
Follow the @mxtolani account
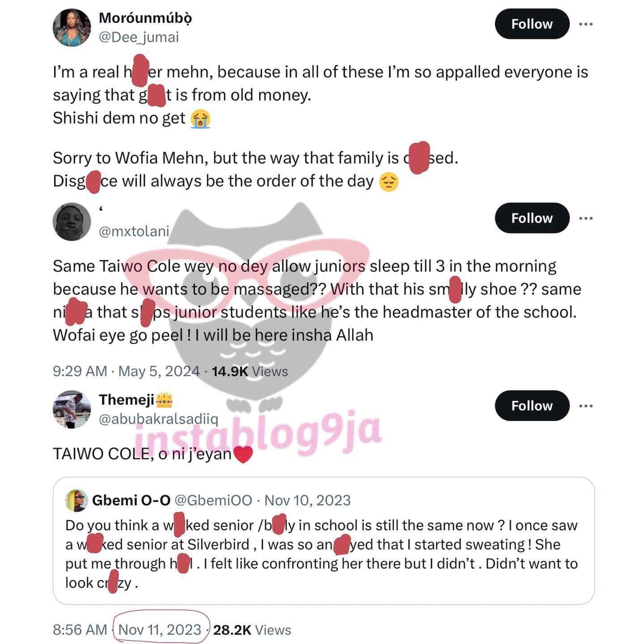coord(532,218)
